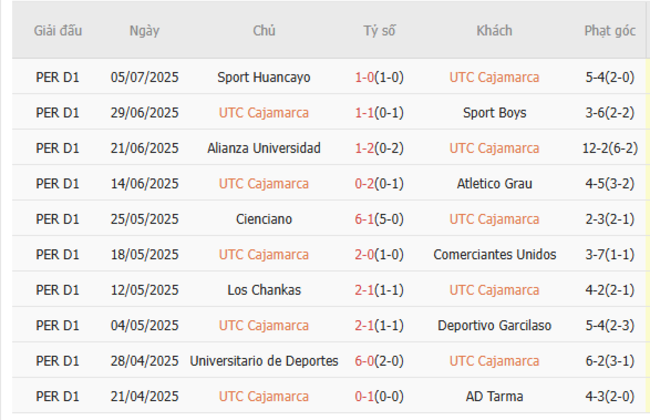650x420 pixels.
Task: Click the Cienciano team name
Action: click(264, 219)
